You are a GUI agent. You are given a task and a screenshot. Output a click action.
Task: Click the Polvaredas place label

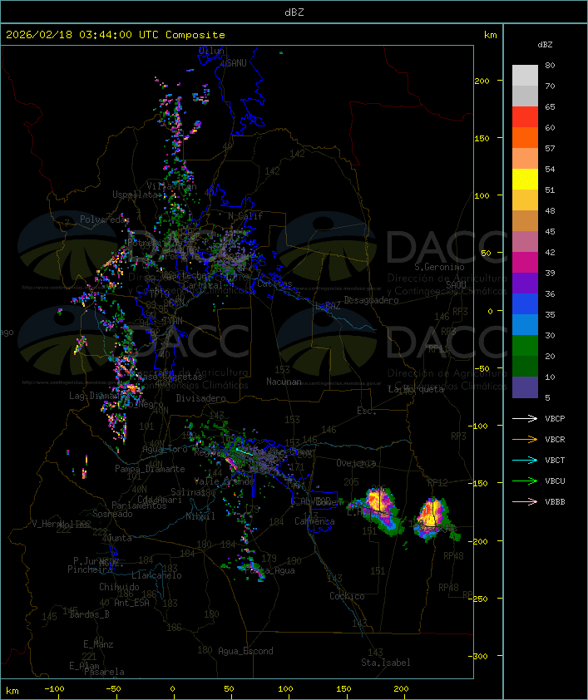coord(105,219)
